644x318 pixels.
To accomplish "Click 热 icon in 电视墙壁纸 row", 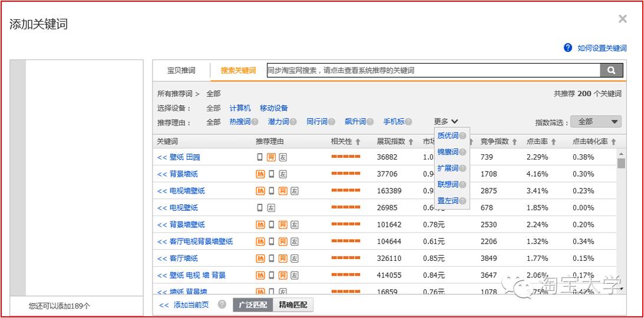I will click(260, 191).
